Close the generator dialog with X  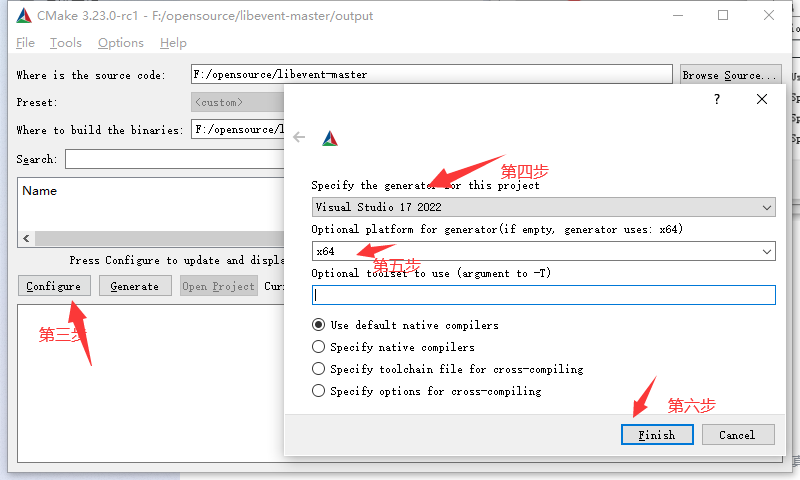(762, 99)
